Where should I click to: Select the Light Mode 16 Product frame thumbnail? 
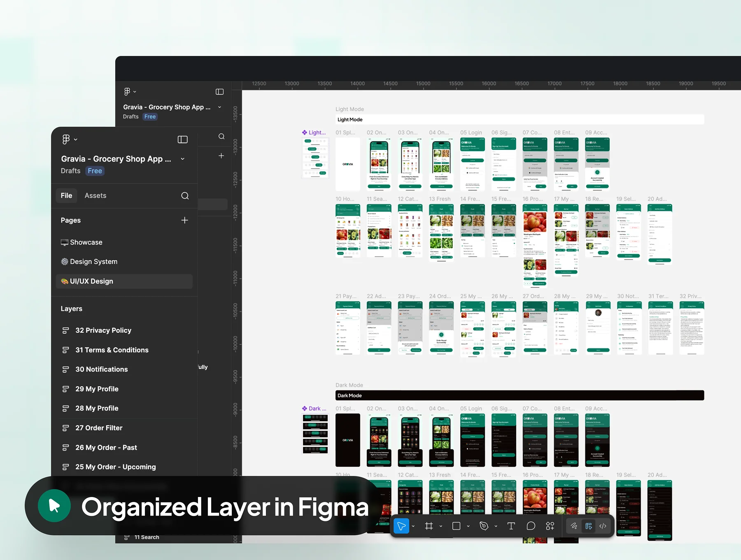pos(535,245)
